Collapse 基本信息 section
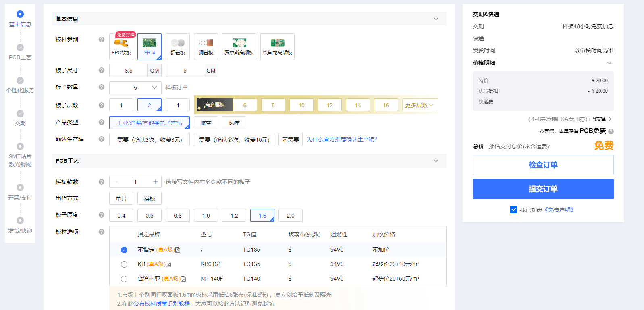 [436, 19]
